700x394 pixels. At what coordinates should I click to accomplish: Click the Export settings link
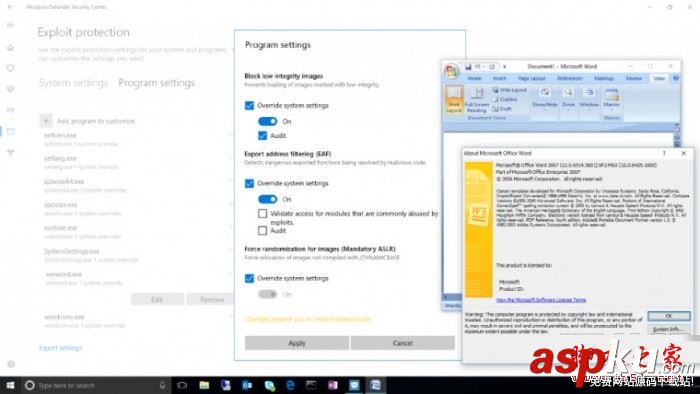tap(61, 348)
